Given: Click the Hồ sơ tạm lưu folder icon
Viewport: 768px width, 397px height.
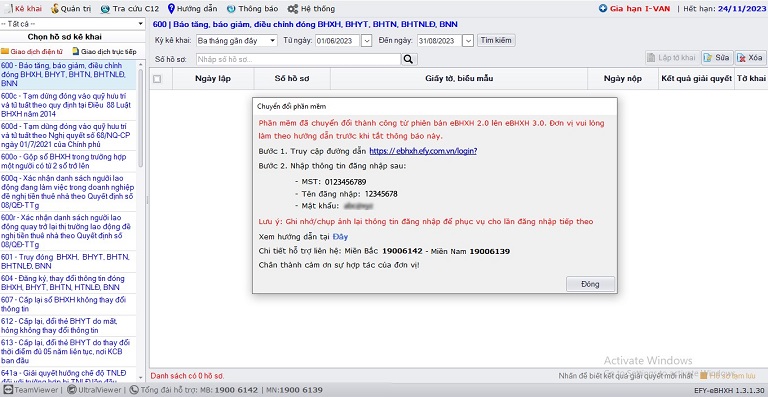Looking at the screenshot, I should point(704,376).
